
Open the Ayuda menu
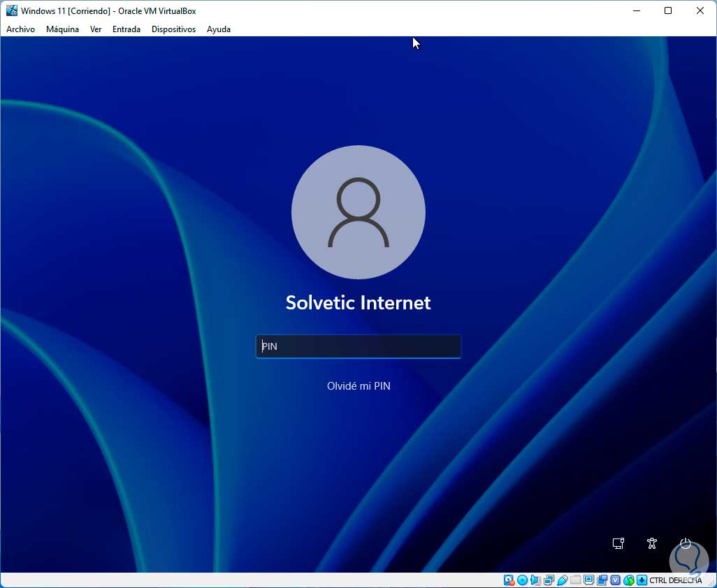(x=219, y=29)
